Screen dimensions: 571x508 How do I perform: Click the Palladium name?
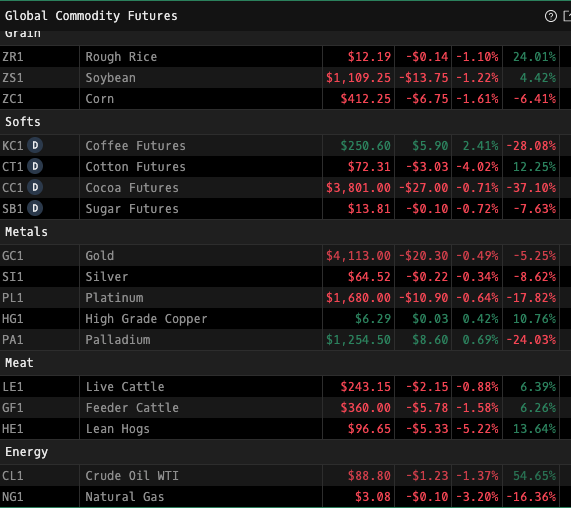coord(118,340)
